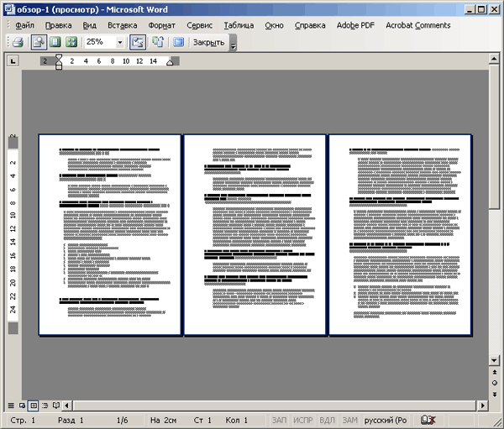Open the Файл menu
The image size is (504, 429).
[x=24, y=25]
